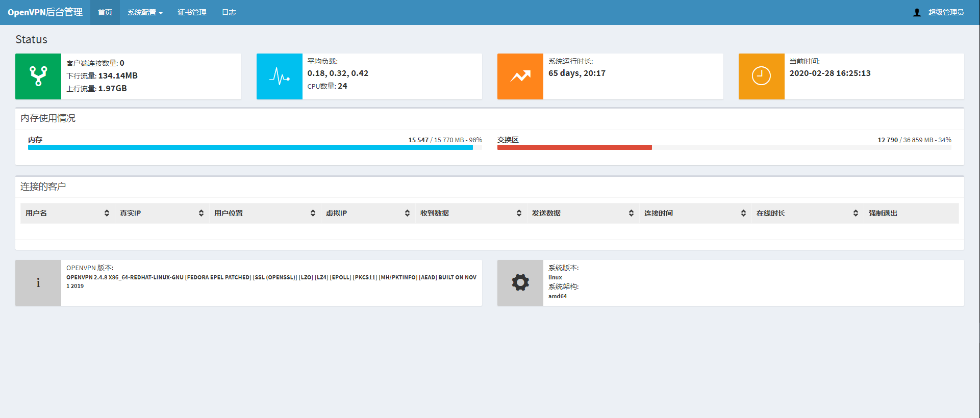Click the timestamp 2020-02-28 16:25:13
The width and height of the screenshot is (980, 418).
point(830,73)
